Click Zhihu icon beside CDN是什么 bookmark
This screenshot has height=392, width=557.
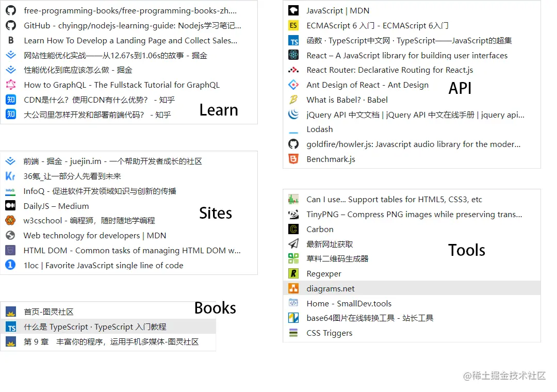coord(11,100)
